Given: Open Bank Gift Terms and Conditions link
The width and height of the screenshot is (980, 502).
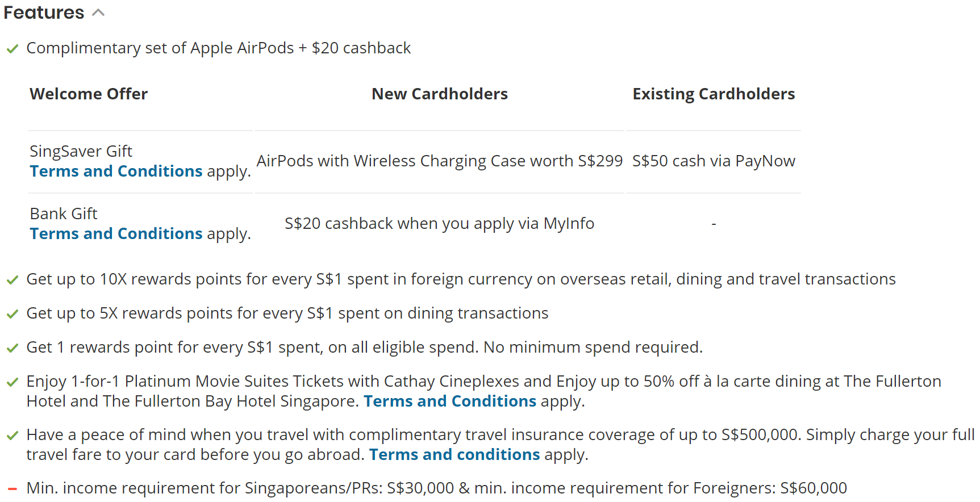Looking at the screenshot, I should [x=116, y=233].
